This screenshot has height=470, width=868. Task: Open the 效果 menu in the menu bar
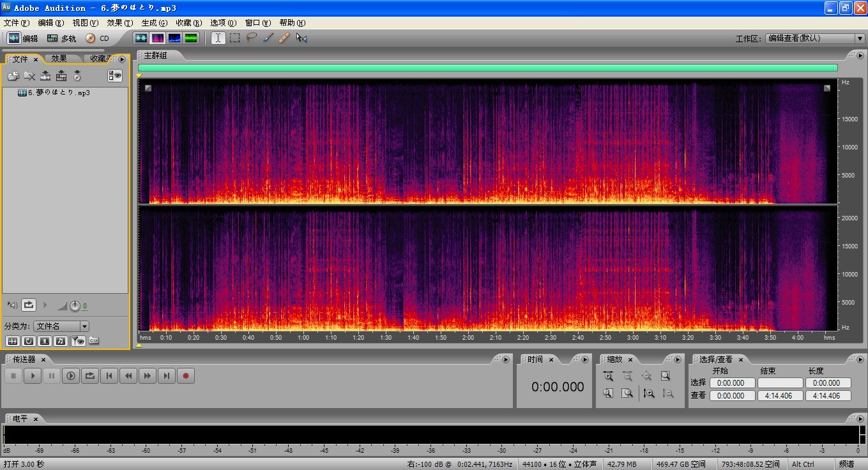coord(119,22)
